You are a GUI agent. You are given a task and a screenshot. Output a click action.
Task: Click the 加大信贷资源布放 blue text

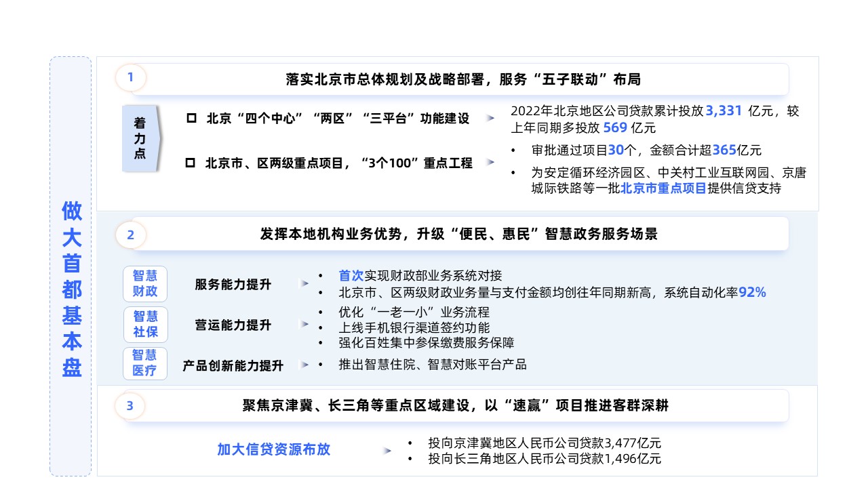point(273,449)
